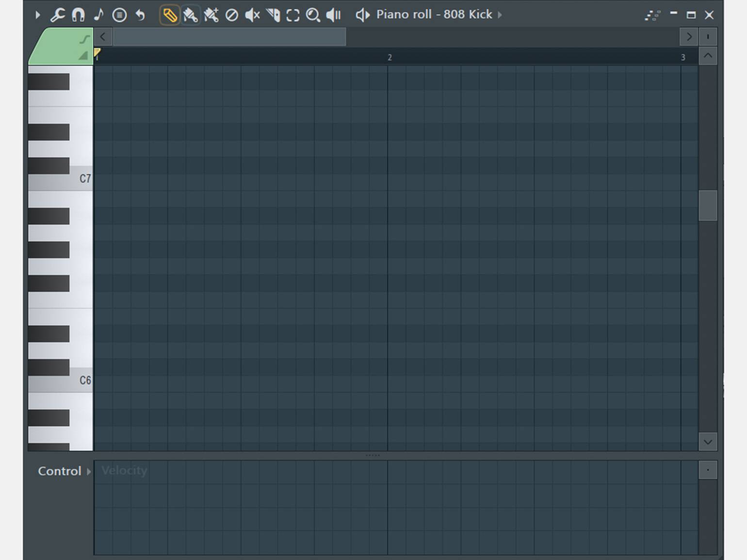
Task: Click the time-marker button beside the horizontal scroll arrow
Action: click(x=708, y=37)
